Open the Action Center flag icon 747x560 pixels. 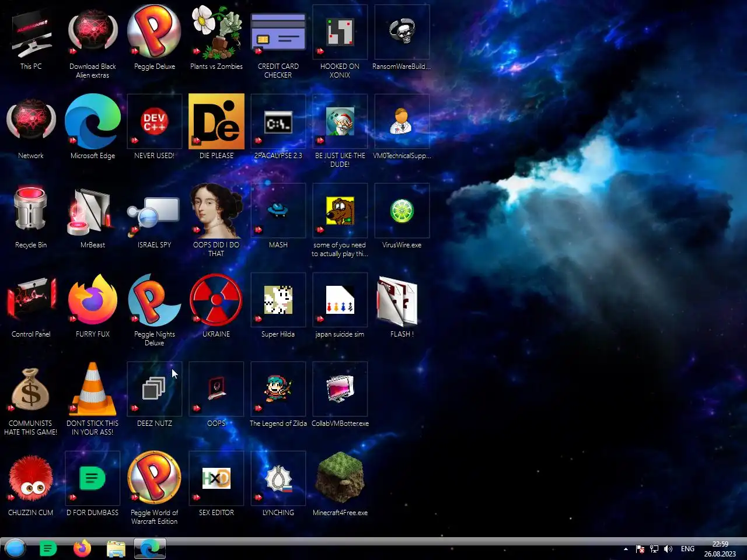coord(640,549)
